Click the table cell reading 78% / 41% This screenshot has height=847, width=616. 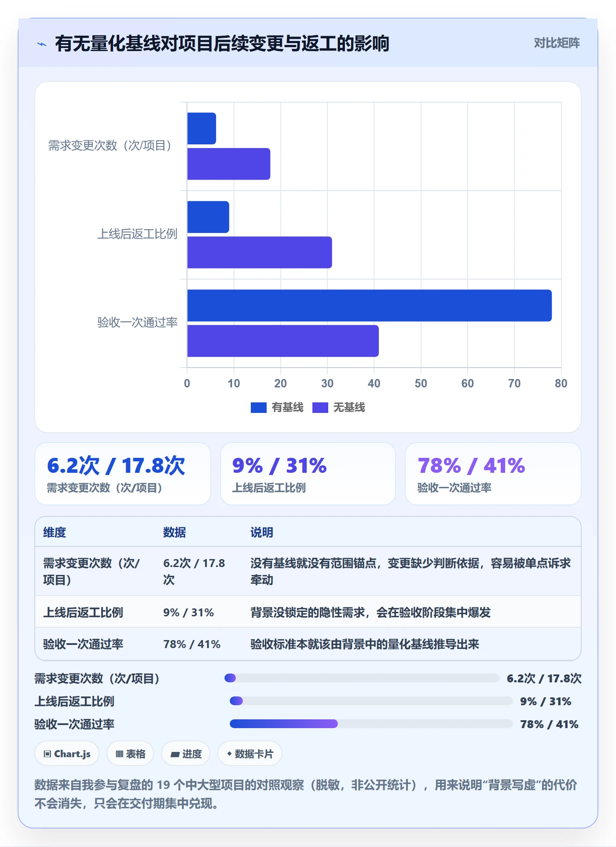tap(192, 644)
